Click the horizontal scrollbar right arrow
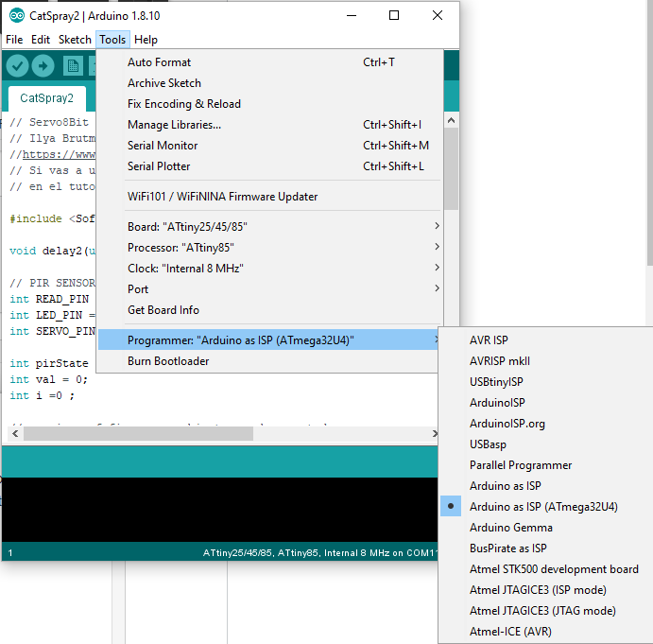 click(x=435, y=433)
